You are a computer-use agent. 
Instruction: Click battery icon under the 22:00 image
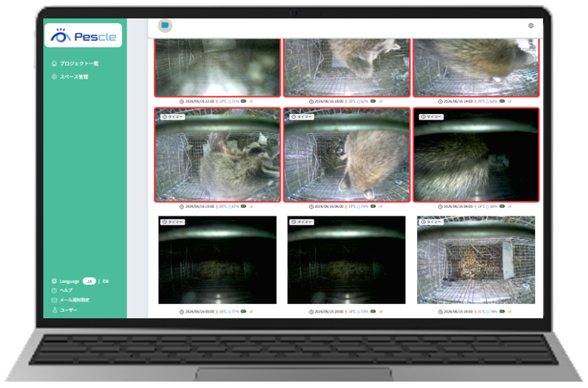tap(243, 101)
